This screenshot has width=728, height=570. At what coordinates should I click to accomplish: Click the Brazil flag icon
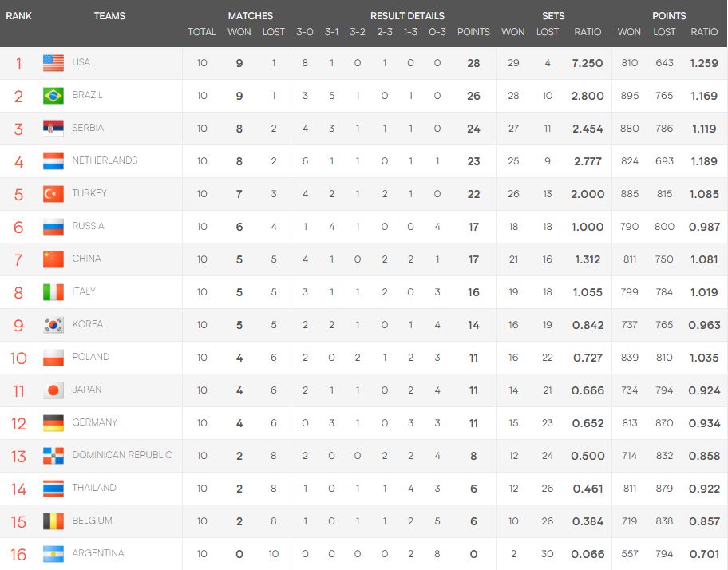(53, 96)
